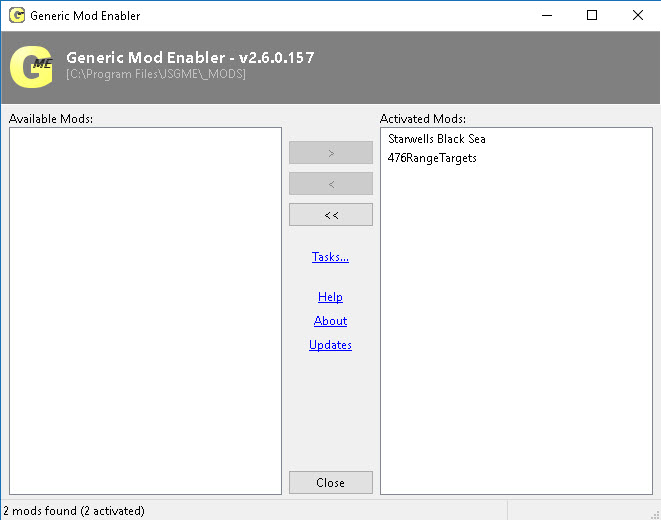
Task: Click the 'Activated Mods:' label
Action: (x=423, y=119)
